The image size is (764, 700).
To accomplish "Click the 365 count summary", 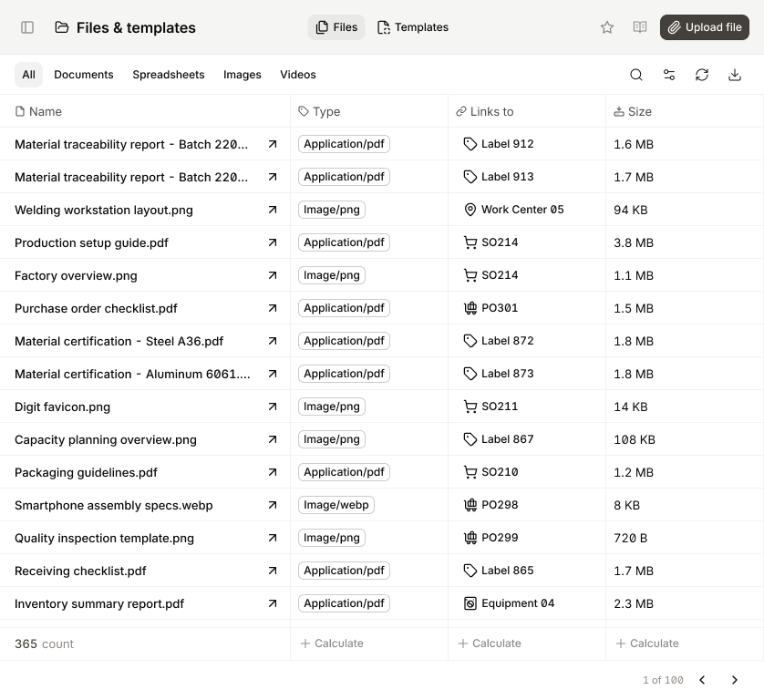I will [x=44, y=643].
